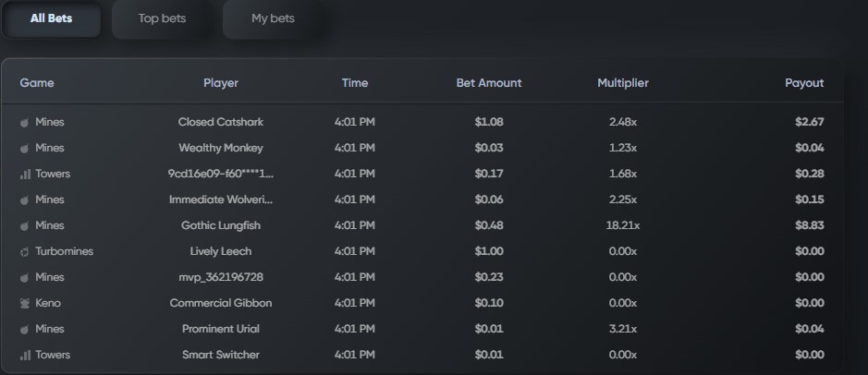Click the Towers icon beside Smart Switcher
The image size is (868, 375).
tap(25, 355)
